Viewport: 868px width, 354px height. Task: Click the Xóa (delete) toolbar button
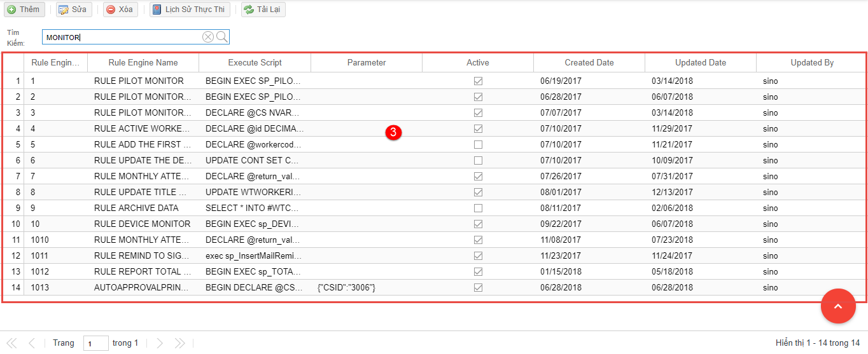[120, 10]
